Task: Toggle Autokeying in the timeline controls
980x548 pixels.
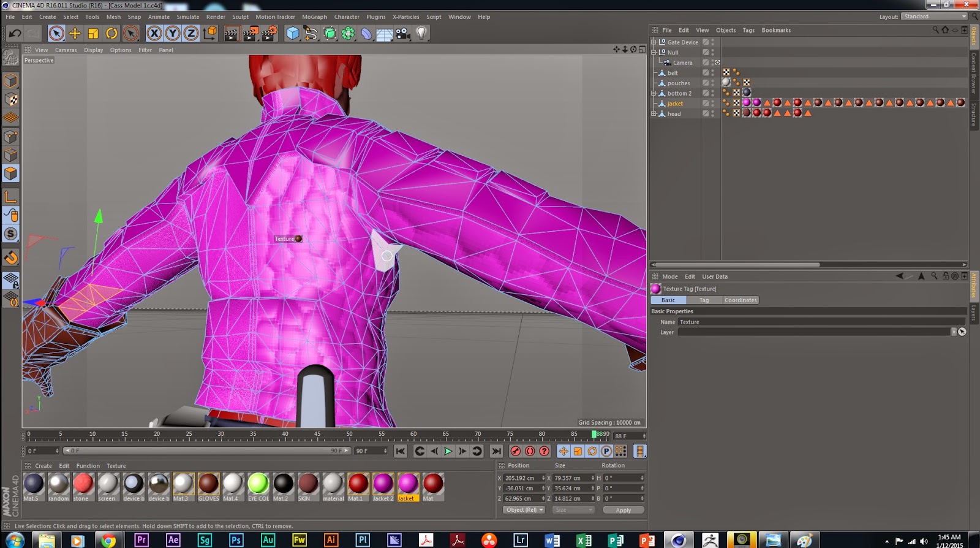Action: (x=530, y=451)
